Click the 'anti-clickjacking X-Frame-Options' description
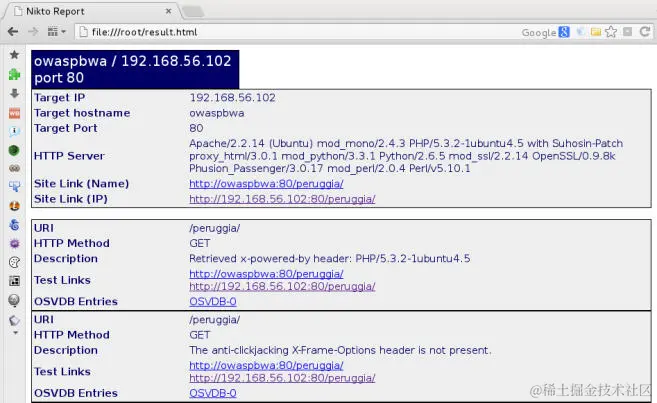This screenshot has width=657, height=403. 340,350
